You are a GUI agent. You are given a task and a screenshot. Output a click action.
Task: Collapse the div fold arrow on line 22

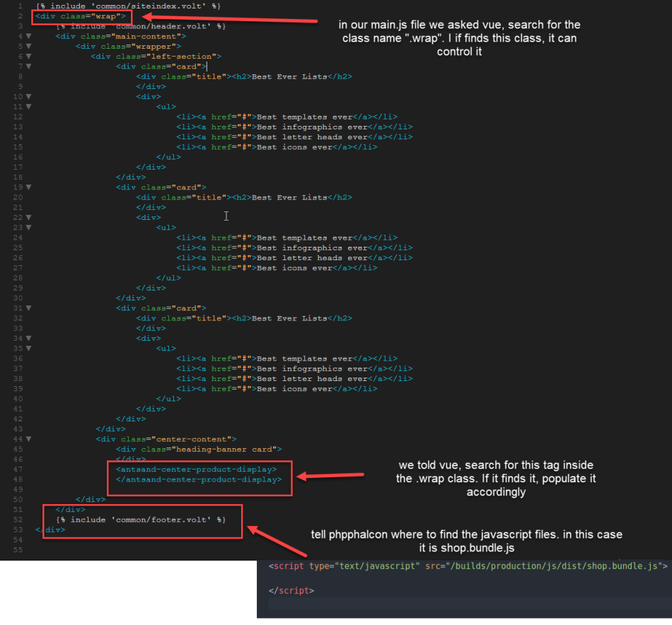[x=29, y=217]
